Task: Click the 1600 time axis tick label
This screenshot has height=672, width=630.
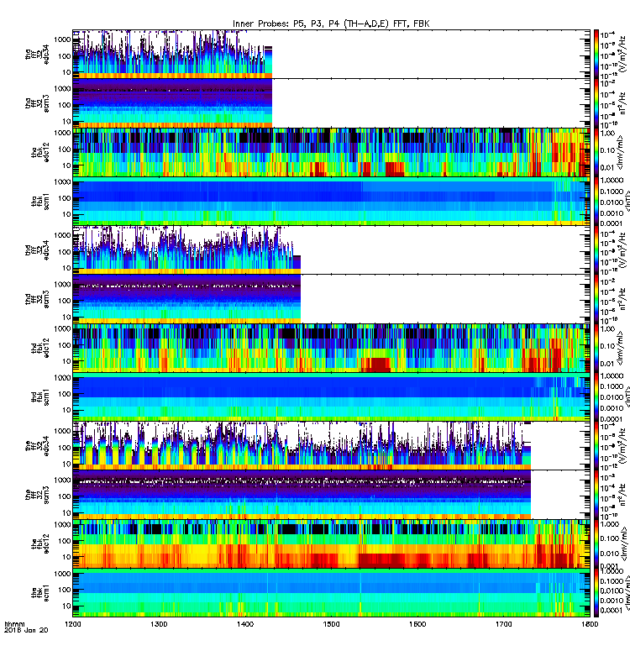Action: (x=417, y=624)
